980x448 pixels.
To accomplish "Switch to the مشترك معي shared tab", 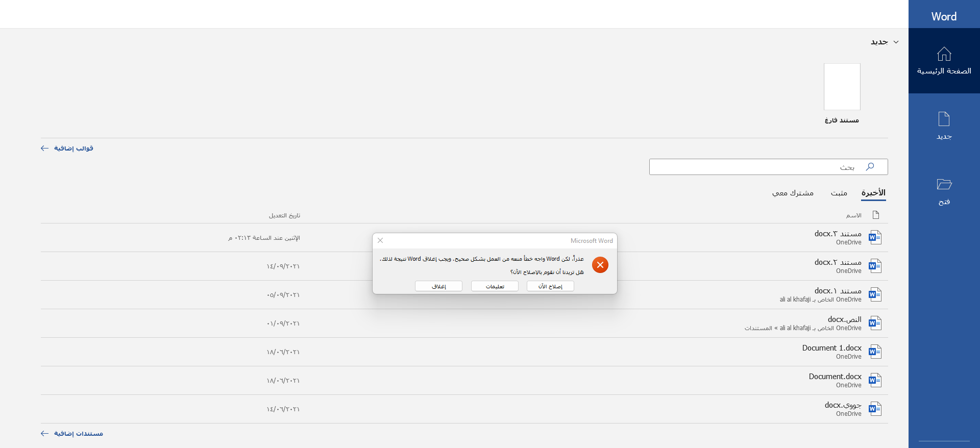I will pyautogui.click(x=793, y=193).
